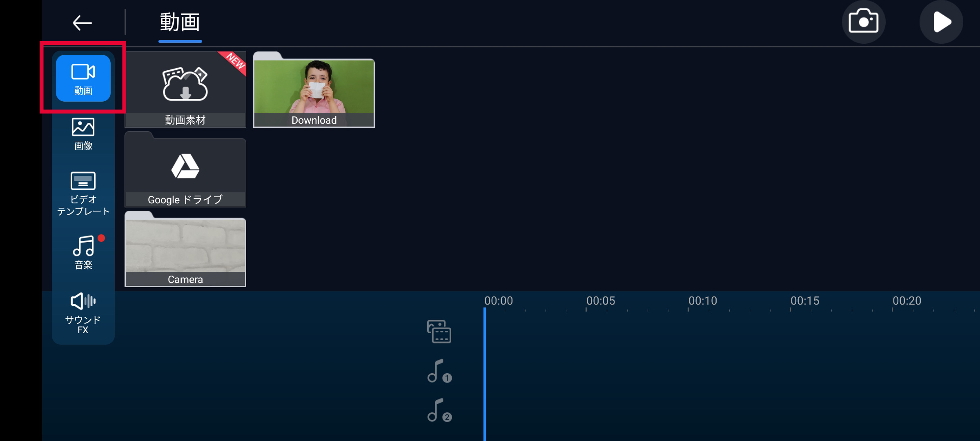Select audio track 2 icon
Image resolution: width=980 pixels, height=441 pixels.
(439, 410)
